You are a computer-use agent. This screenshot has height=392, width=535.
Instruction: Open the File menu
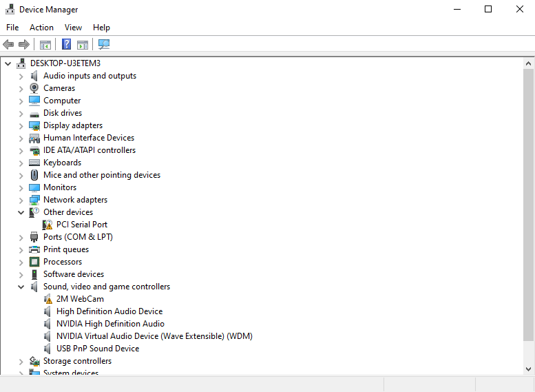(12, 28)
